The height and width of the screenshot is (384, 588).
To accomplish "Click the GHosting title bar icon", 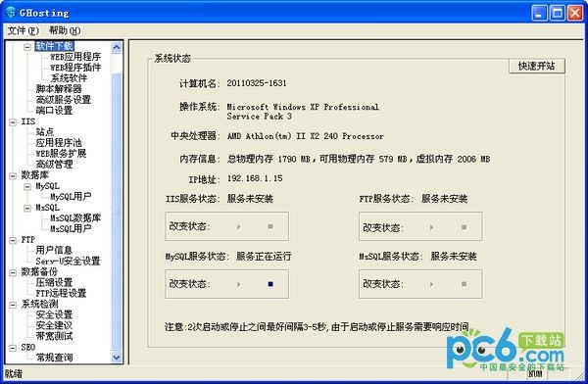I will pos(11,13).
